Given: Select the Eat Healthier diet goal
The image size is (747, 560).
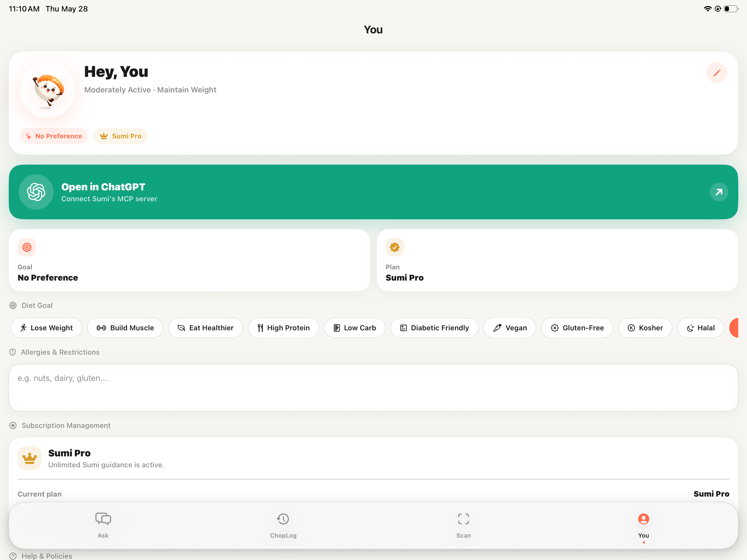Looking at the screenshot, I should (x=205, y=328).
